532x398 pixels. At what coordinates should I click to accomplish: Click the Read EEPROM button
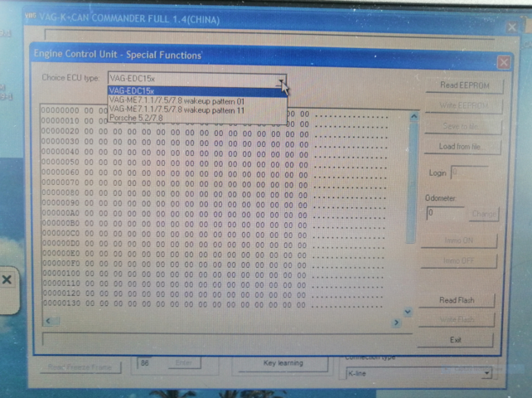coord(465,85)
